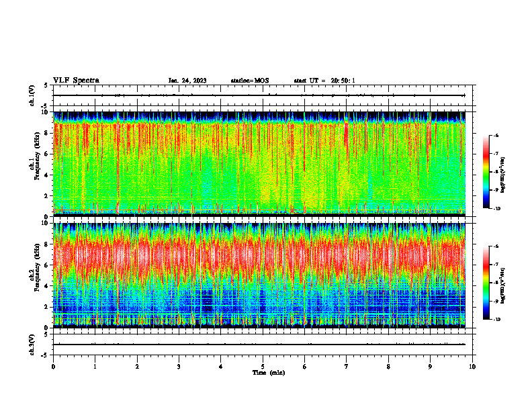Click the "5" tick on the Time axis
Viewport: 532px width, 411px height.
(263, 367)
